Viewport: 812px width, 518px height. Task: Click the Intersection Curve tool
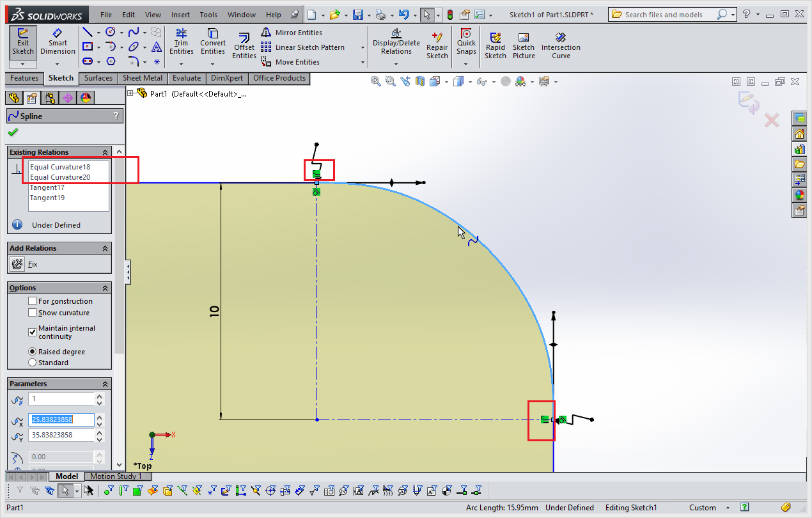[x=561, y=46]
